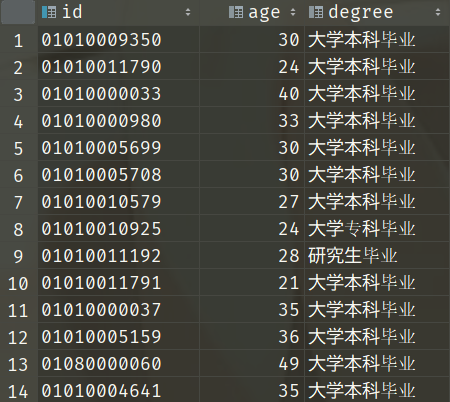Select the id column header
Image resolution: width=450 pixels, height=402 pixels.
click(118, 12)
